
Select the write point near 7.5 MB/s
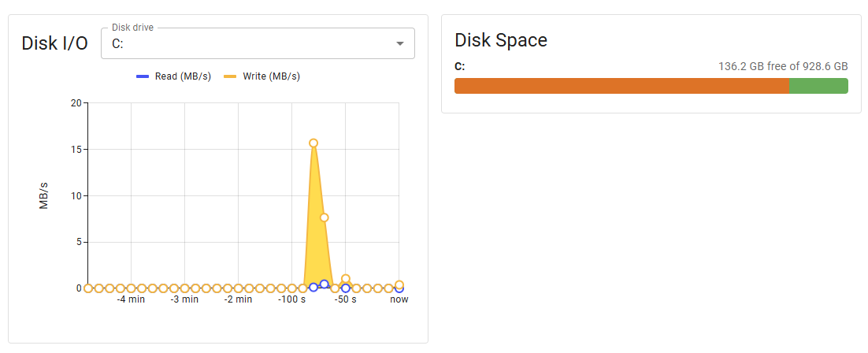pyautogui.click(x=324, y=217)
